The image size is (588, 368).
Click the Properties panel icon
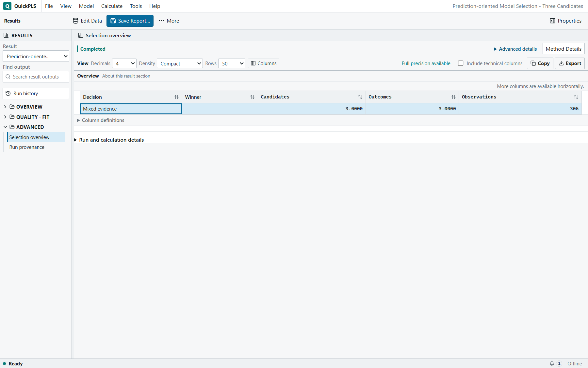pos(552,21)
